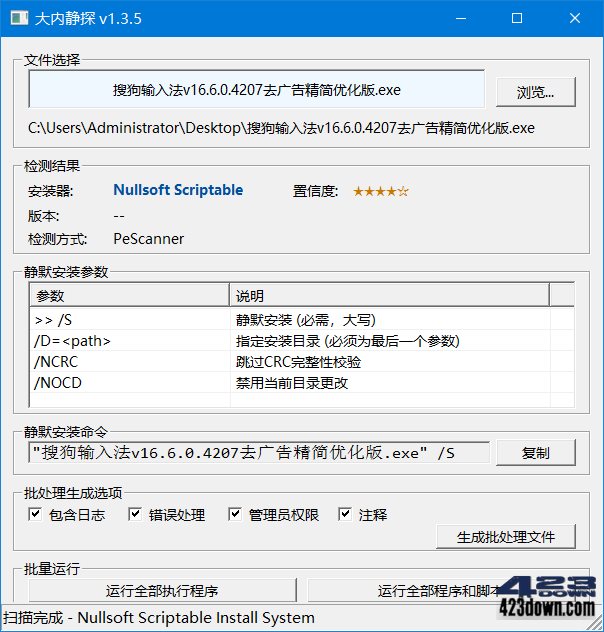
Task: Click the 参数 column header
Action: (130, 295)
